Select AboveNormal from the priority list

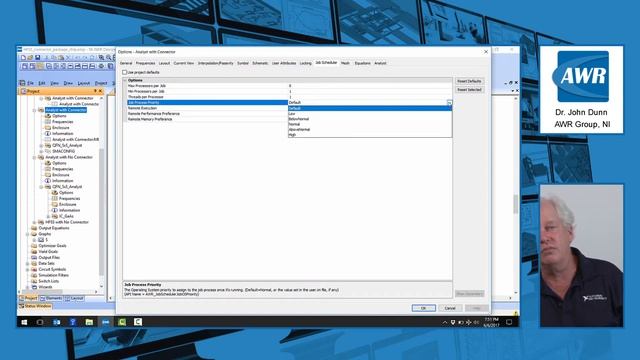coord(370,129)
